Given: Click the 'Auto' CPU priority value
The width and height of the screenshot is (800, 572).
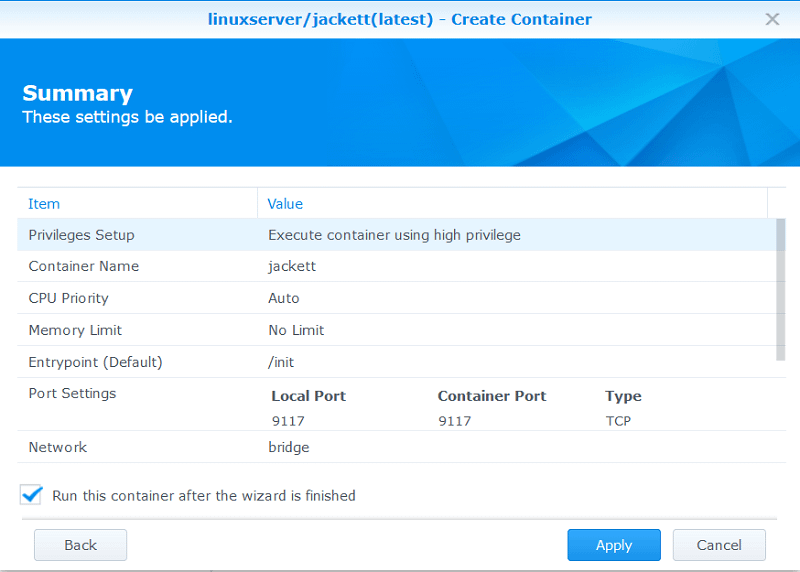Looking at the screenshot, I should point(284,298).
